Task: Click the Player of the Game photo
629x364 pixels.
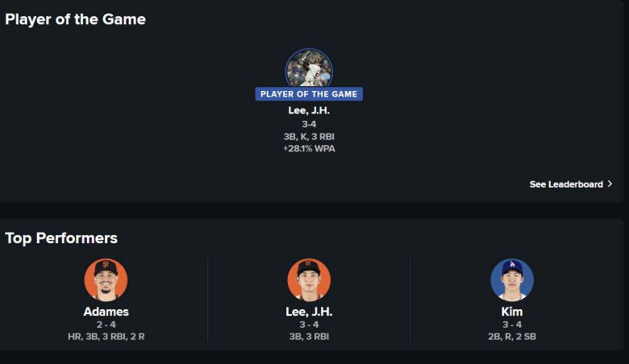Action: [309, 68]
